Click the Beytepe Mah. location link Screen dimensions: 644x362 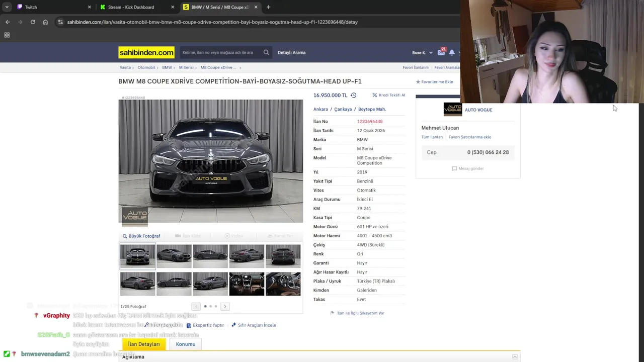372,109
